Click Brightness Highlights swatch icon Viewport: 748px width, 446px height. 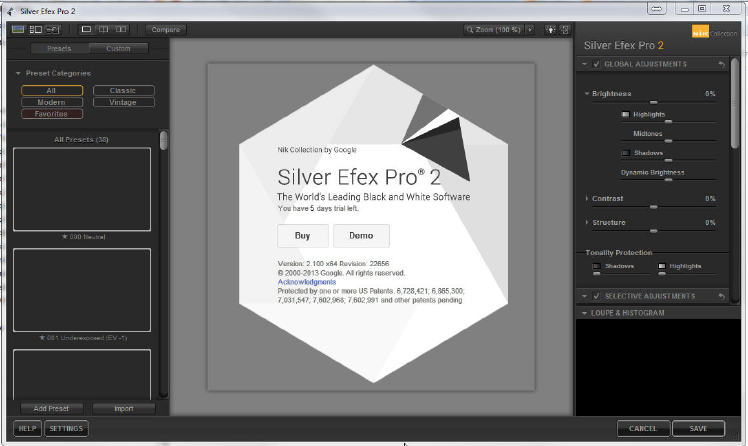click(625, 114)
